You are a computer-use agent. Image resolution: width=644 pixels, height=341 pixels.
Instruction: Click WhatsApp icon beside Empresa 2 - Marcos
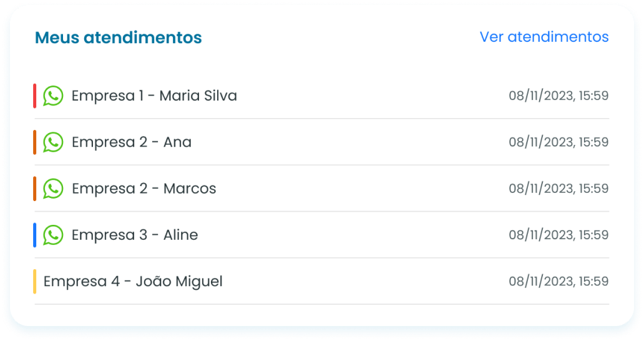(x=53, y=189)
